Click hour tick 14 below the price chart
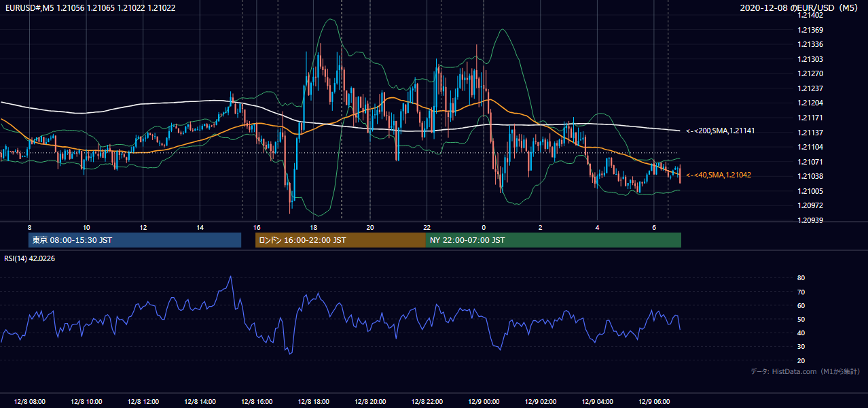The width and height of the screenshot is (868, 408). tap(200, 227)
